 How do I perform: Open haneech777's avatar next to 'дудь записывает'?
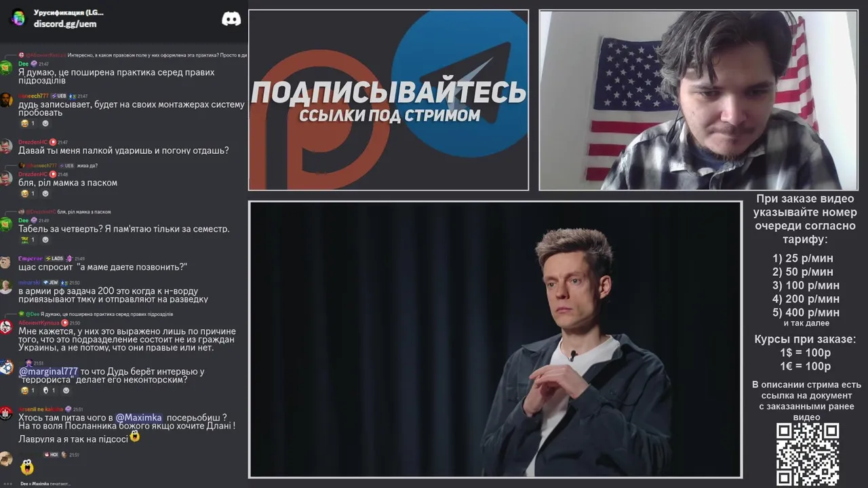pos(5,100)
